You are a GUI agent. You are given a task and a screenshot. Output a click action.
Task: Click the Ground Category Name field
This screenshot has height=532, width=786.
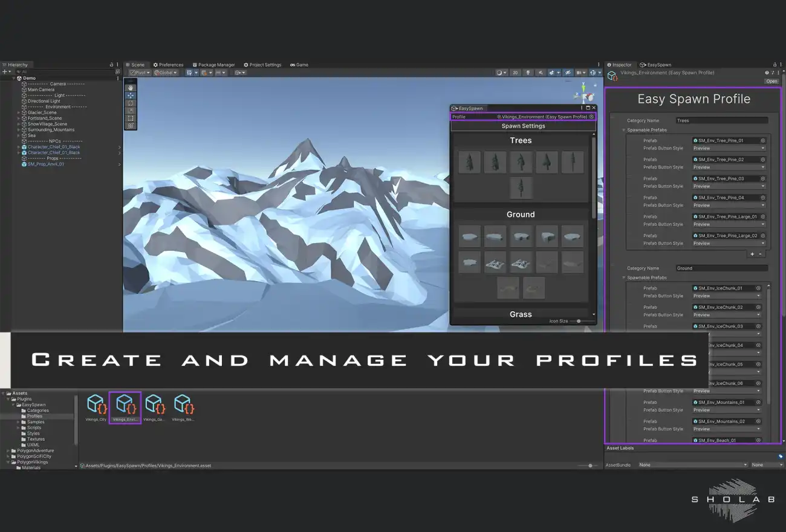click(x=722, y=268)
